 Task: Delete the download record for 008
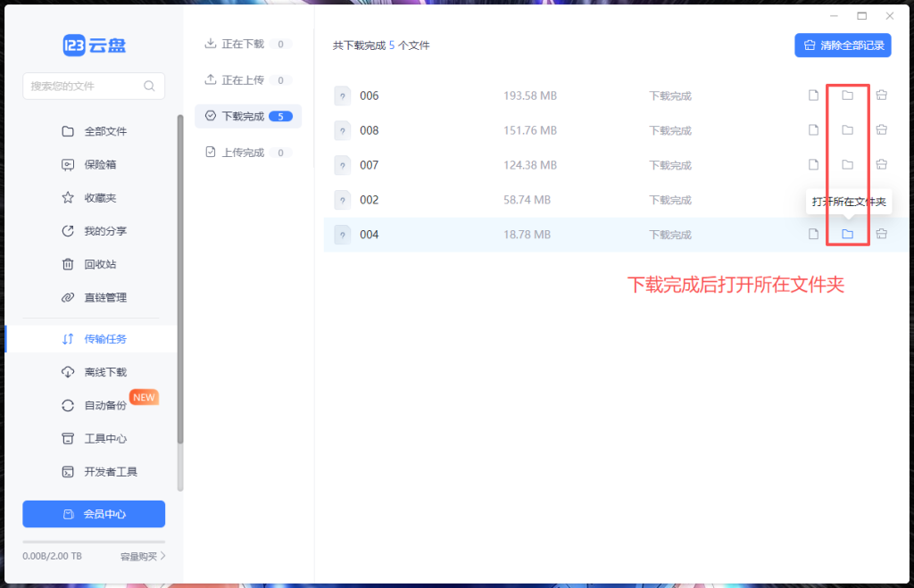881,130
